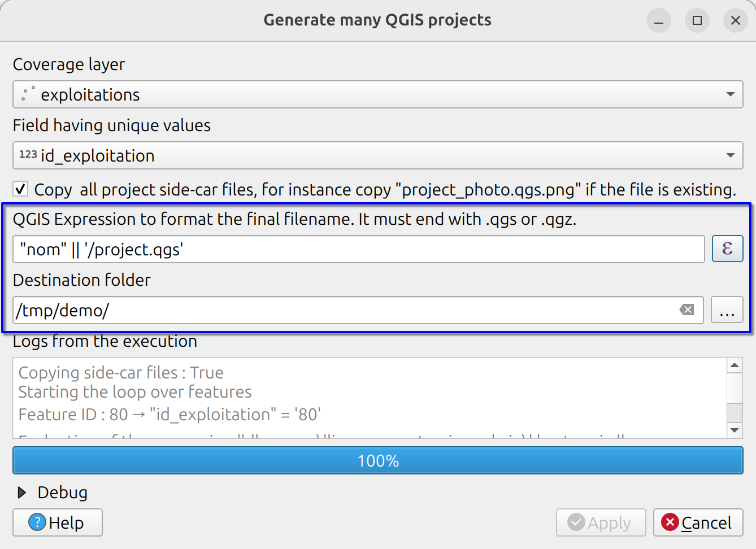Click the 100% progress bar

pyautogui.click(x=378, y=460)
